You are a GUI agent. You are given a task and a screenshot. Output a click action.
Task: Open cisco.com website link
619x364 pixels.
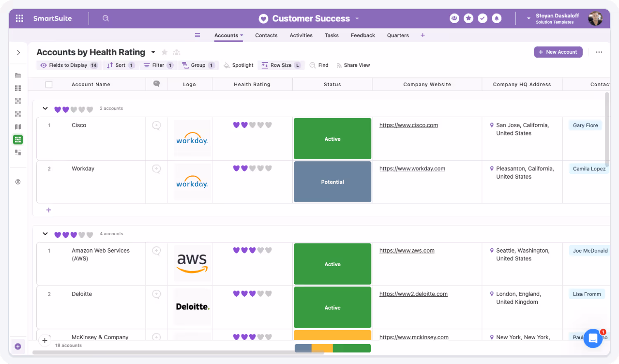[409, 125]
